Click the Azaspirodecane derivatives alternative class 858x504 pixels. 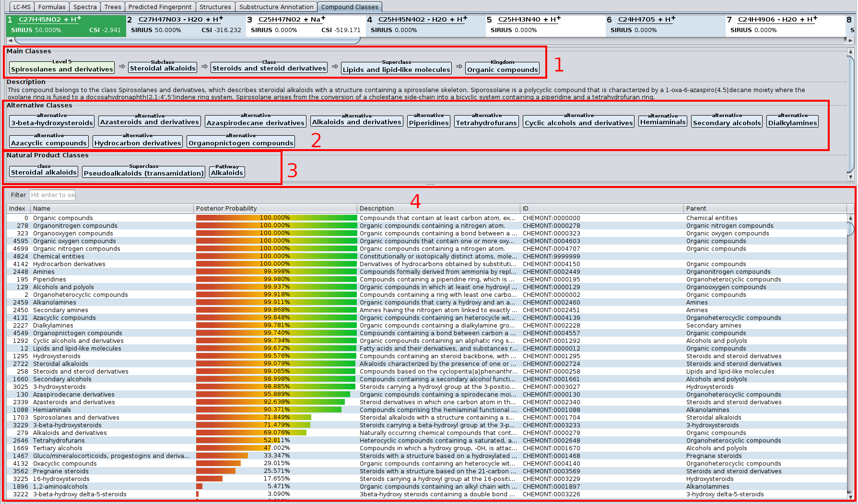click(x=255, y=122)
